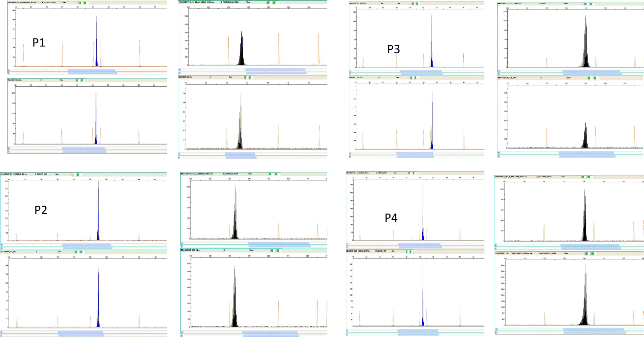Click first green flag in 3_SHRIMAN_MS10 panel header
This screenshot has width=644, height=337.
coord(270,174)
